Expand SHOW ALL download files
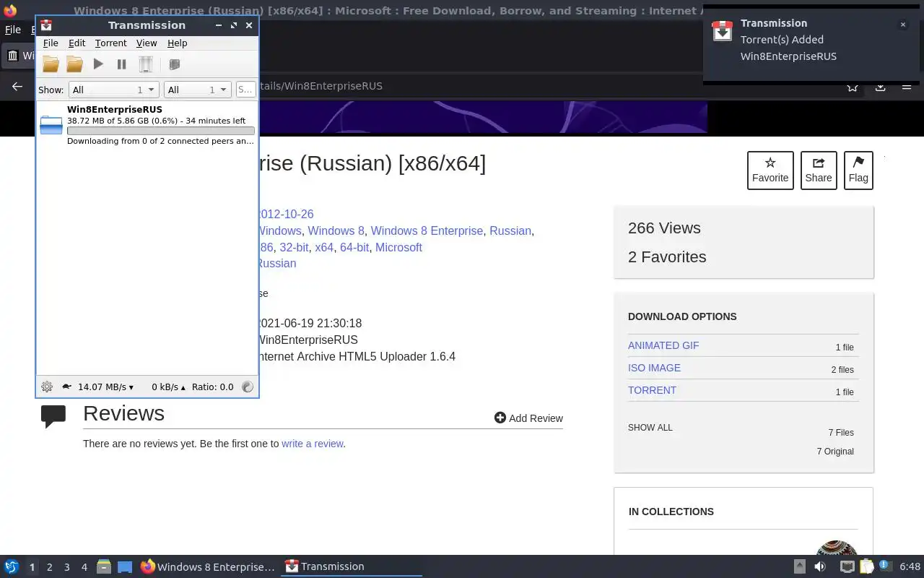Screen dimensions: 924x578 point(650,427)
